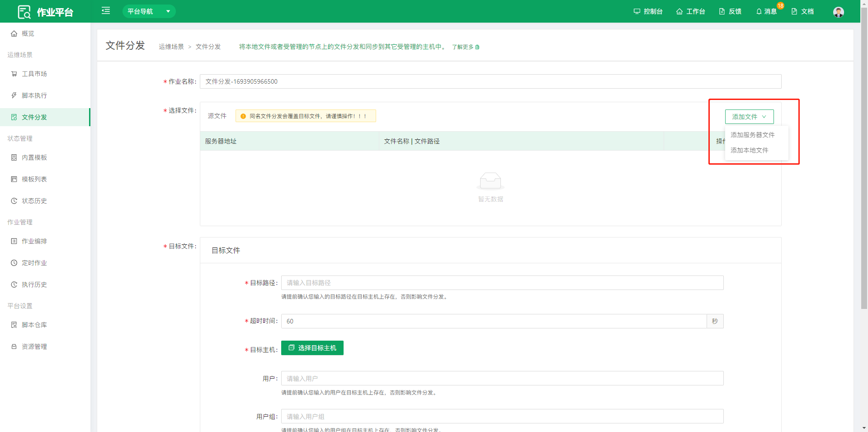Click the 用户 input field
This screenshot has height=432, width=868.
pos(502,378)
